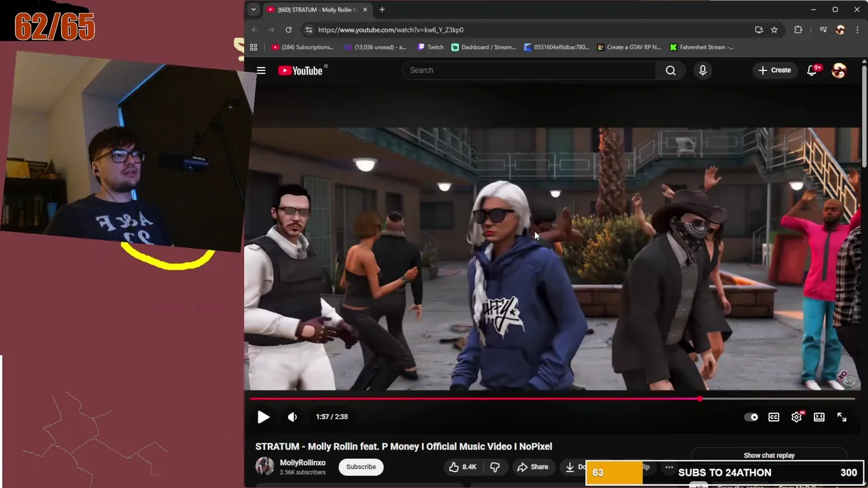Image resolution: width=868 pixels, height=488 pixels.
Task: Open the Chrome profile avatar
Action: click(840, 30)
